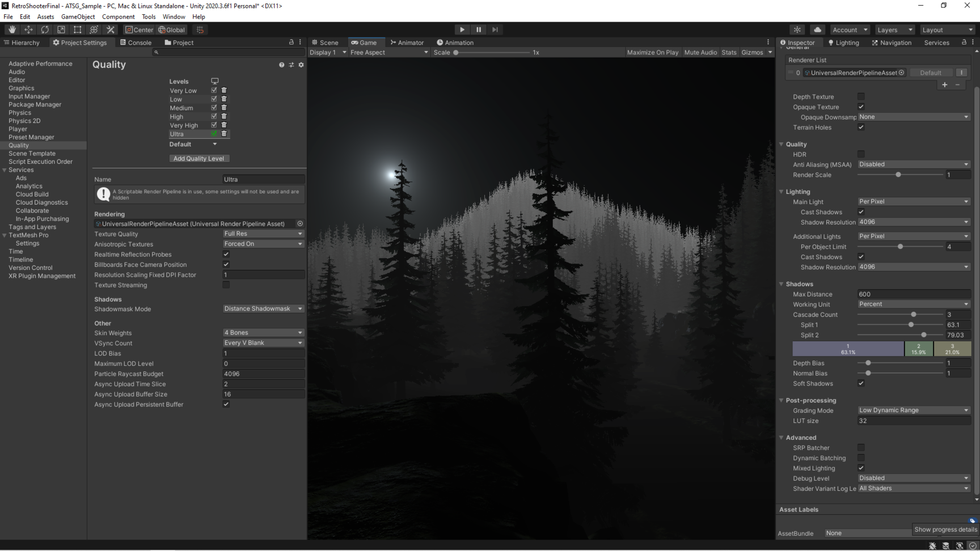Open Anti Aliasing (MSAA) dropdown
This screenshot has width=980, height=551.
tap(914, 164)
